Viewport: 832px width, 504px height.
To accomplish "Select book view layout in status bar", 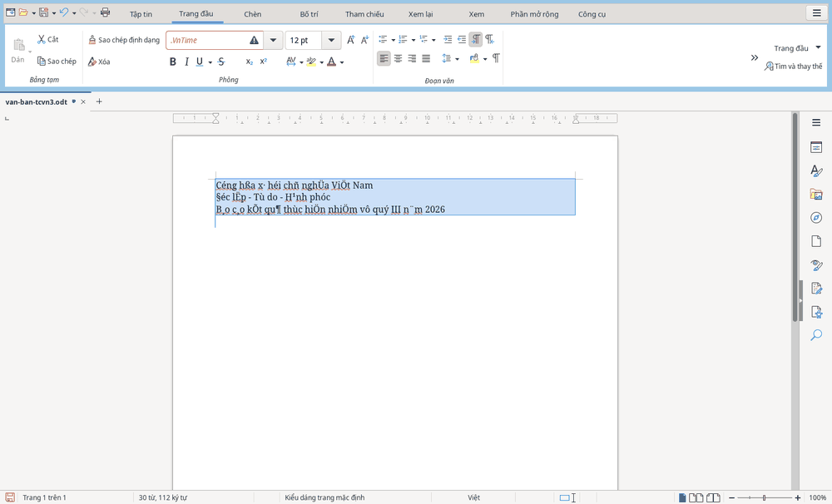I will [713, 497].
